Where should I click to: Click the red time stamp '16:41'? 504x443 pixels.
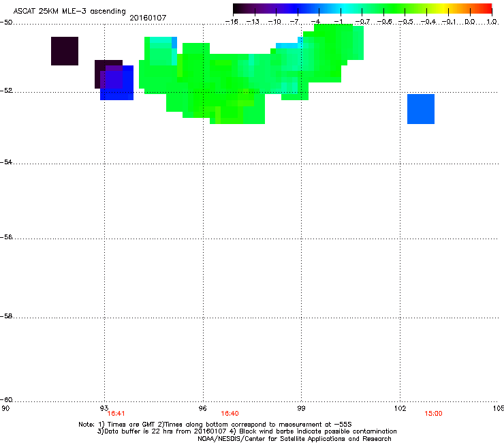(x=116, y=414)
